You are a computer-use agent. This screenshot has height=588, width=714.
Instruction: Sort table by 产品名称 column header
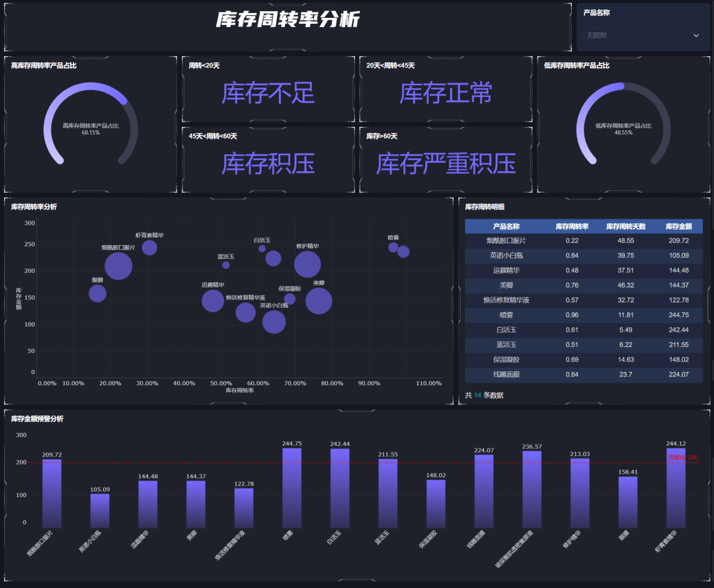coord(506,227)
